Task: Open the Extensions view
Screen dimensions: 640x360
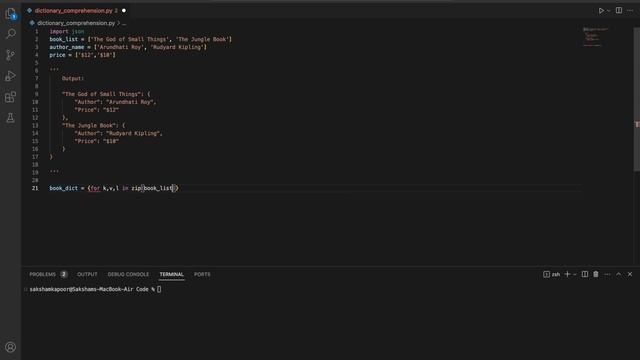Action: click(11, 97)
